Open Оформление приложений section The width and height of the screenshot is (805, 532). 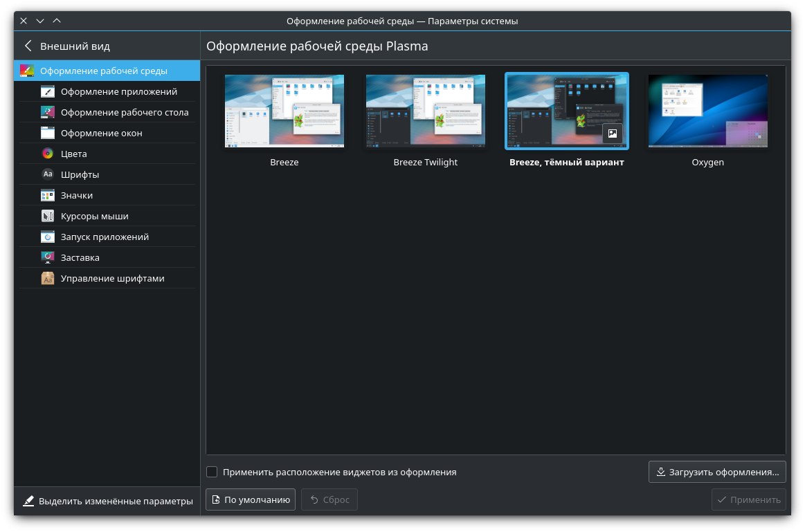pos(107,92)
